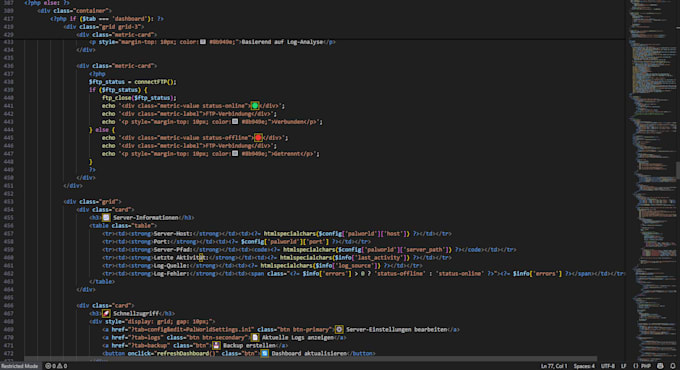Image resolution: width=680 pixels, height=370 pixels.
Task: Click 'Server-Pfad:' text on line 459
Action: pos(173,249)
